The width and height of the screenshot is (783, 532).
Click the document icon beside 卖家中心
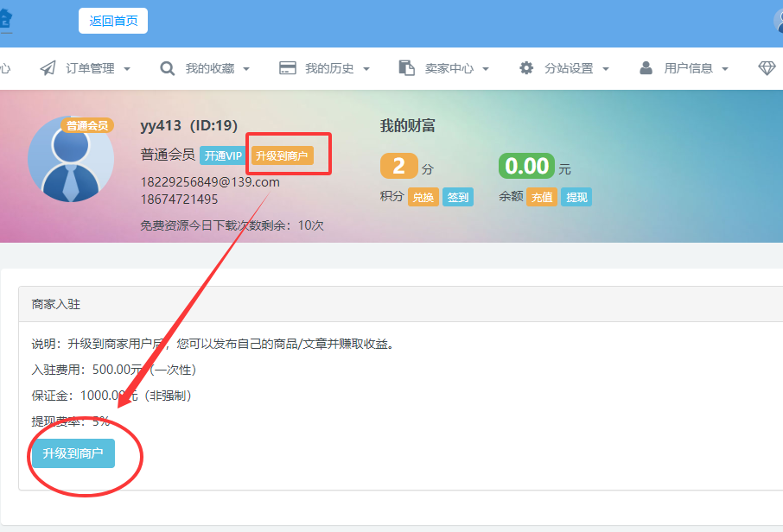[407, 68]
